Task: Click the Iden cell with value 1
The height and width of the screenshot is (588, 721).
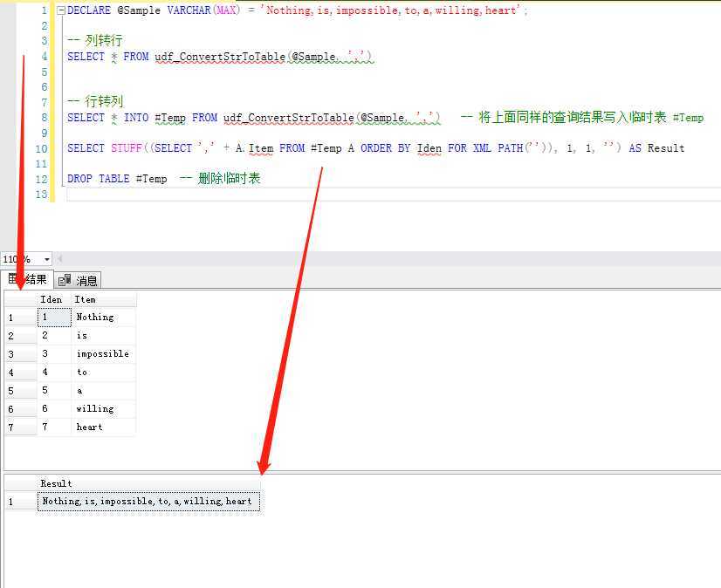Action: 54,318
